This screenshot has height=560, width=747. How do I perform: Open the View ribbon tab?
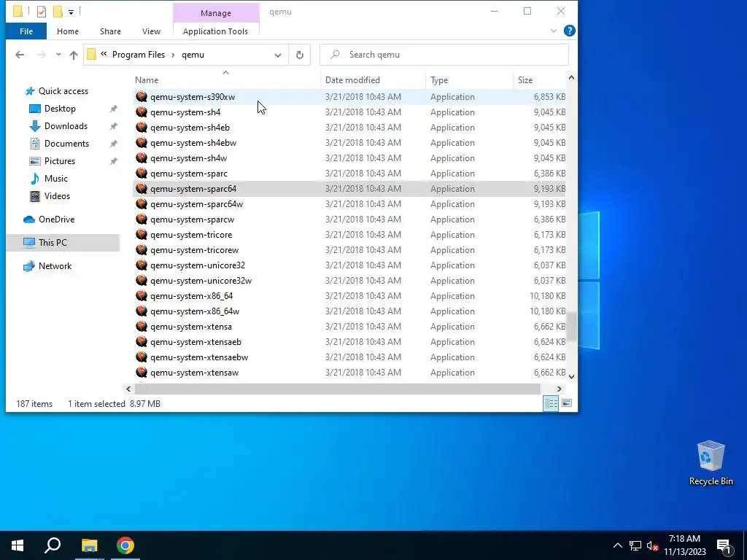[151, 31]
